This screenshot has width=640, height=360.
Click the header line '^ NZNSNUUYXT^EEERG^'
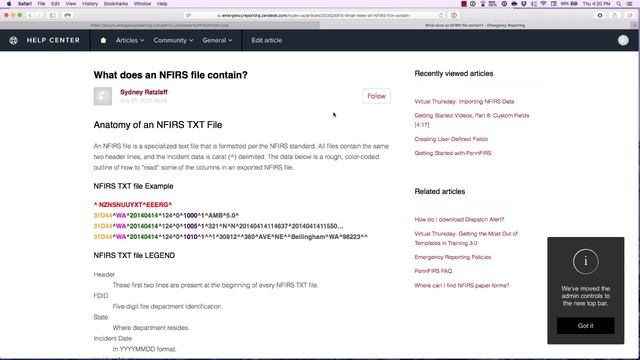[x=133, y=205]
